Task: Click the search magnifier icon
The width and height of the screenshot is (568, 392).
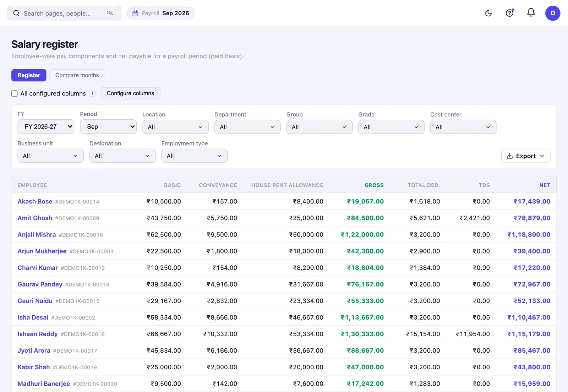Action: 16,13
